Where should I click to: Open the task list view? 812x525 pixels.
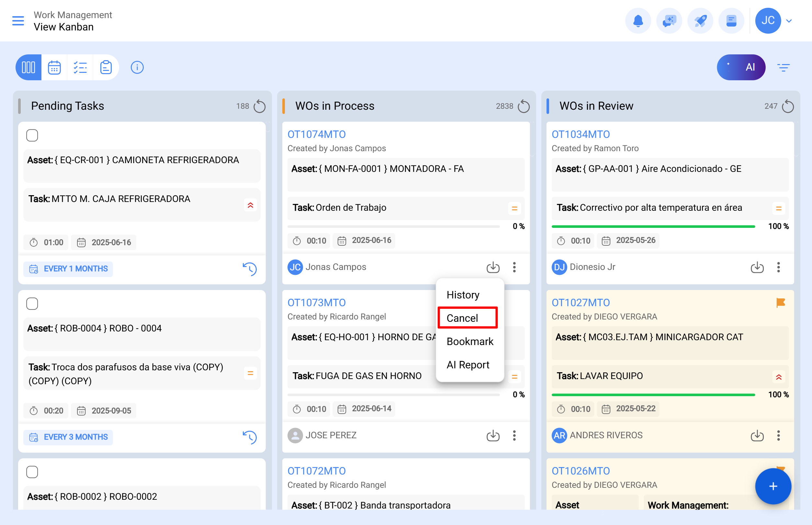pos(80,67)
